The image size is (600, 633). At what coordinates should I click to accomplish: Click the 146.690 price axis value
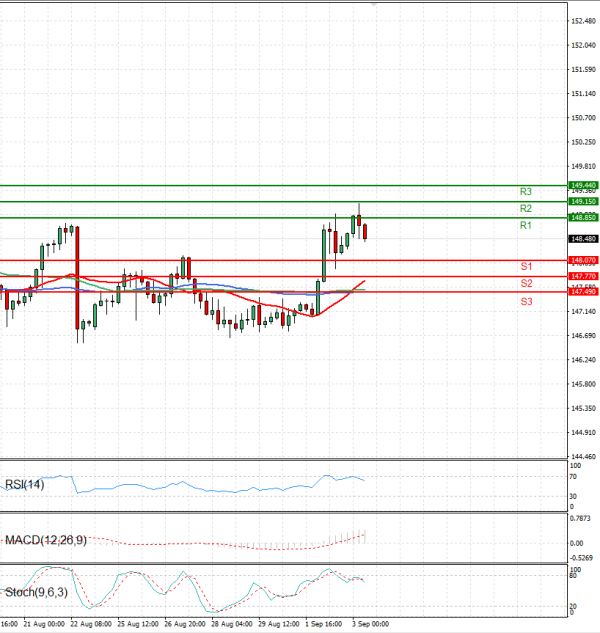point(583,336)
